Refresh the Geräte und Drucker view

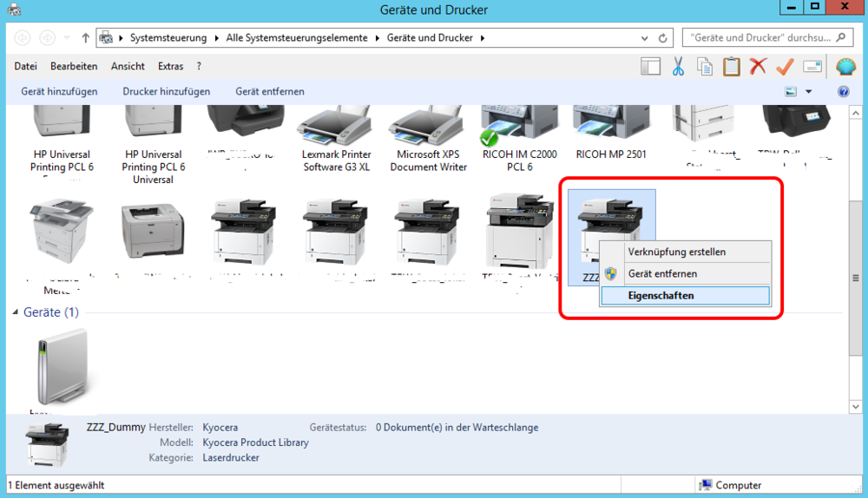click(666, 38)
